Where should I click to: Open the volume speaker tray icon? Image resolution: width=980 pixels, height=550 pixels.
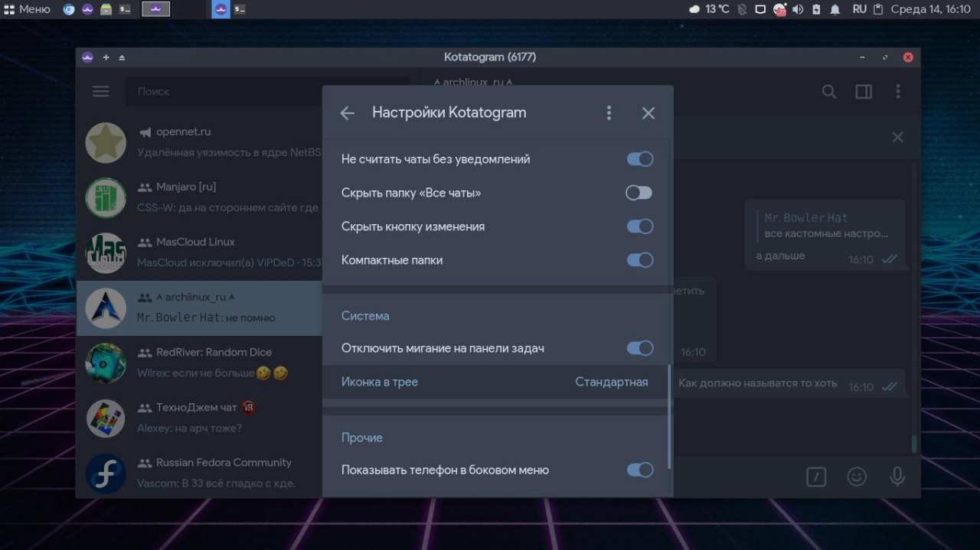tap(798, 9)
